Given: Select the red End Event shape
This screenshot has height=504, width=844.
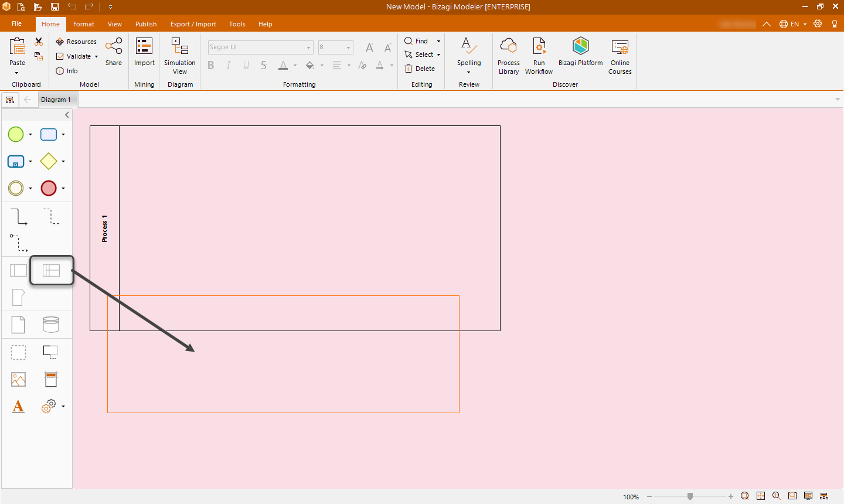Looking at the screenshot, I should click(x=49, y=188).
